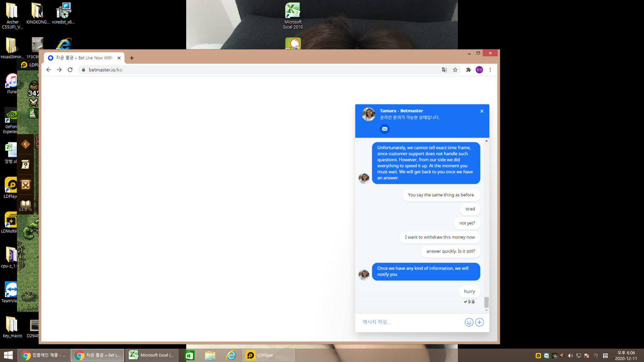Click the Chrome profile avatar
The height and width of the screenshot is (362, 644).
pyautogui.click(x=479, y=70)
